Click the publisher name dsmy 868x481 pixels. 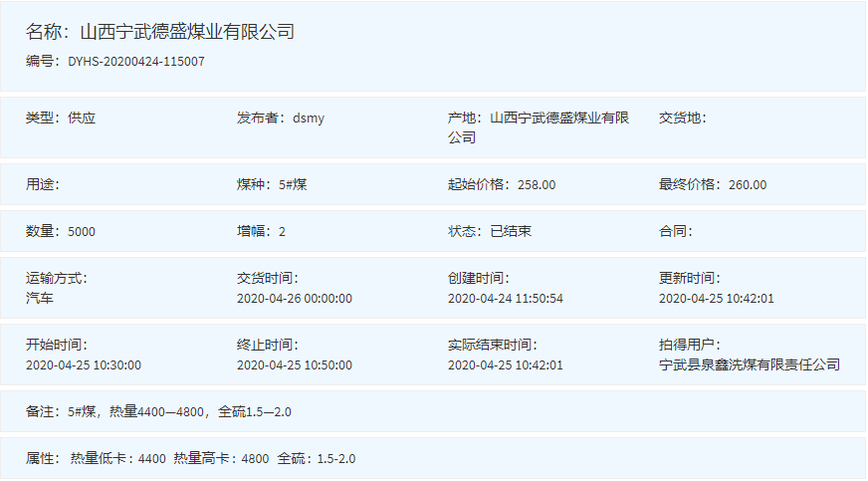click(309, 118)
